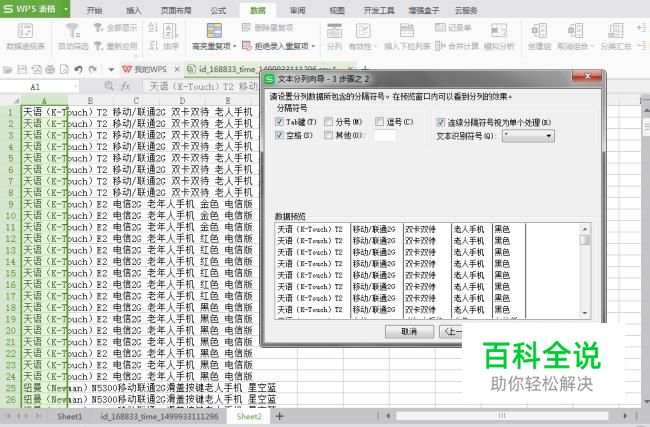The image size is (650, 427).
Task: Click 拒绝录入重复项 reject duplicates icon
Action: (x=247, y=46)
